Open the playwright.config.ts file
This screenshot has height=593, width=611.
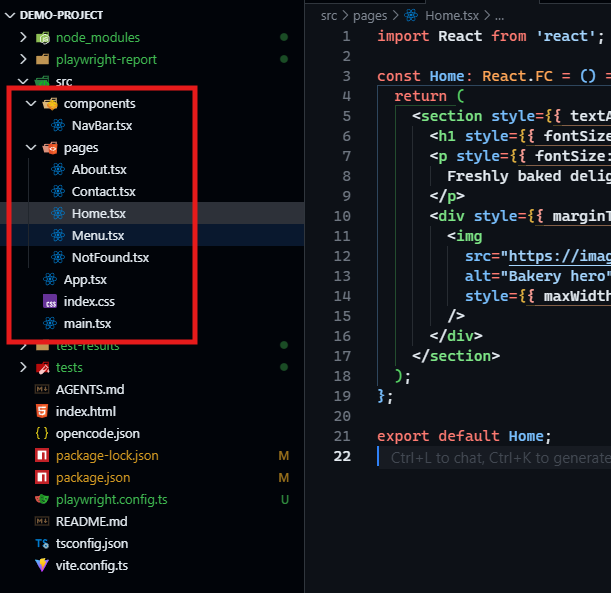pyautogui.click(x=112, y=499)
